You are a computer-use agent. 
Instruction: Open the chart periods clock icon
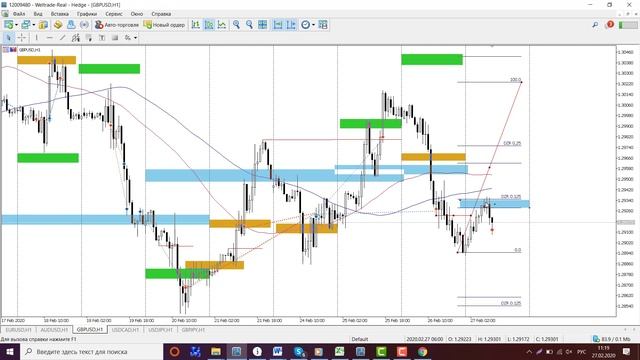click(305, 25)
